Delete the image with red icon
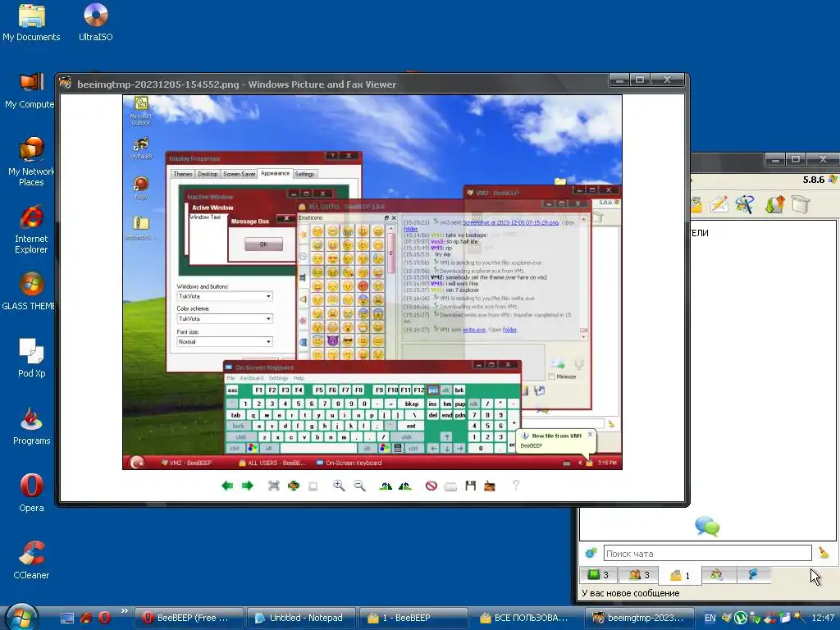Viewport: 840px width, 630px height. pos(431,486)
